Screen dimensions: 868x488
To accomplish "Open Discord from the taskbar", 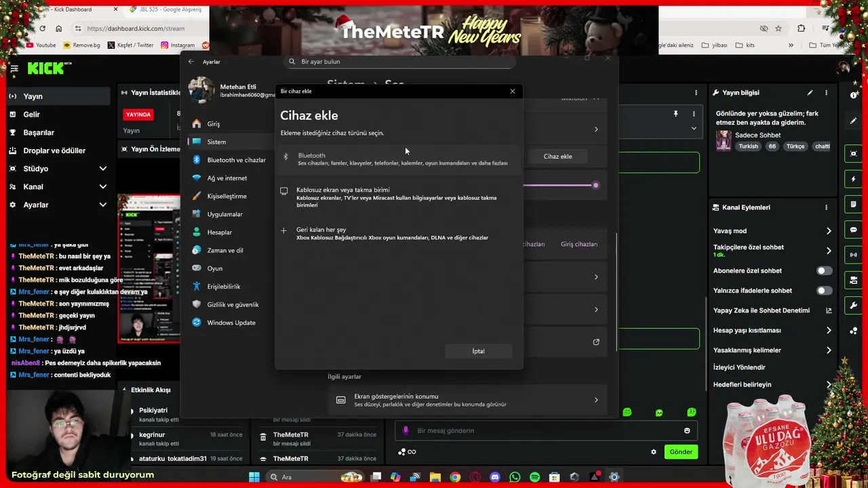I will click(x=495, y=477).
